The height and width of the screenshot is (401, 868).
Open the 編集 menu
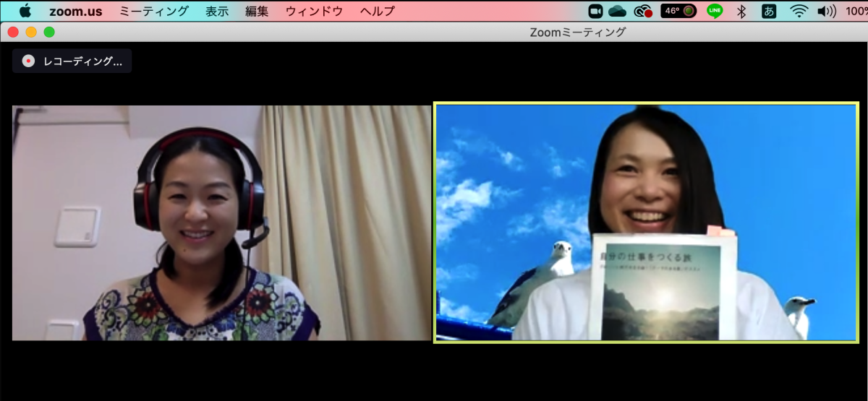[x=257, y=11]
